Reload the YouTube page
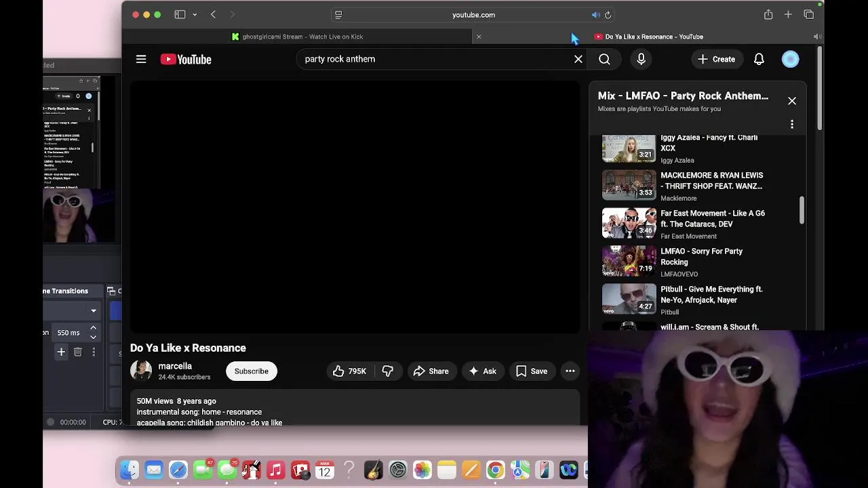Image resolution: width=868 pixels, height=488 pixels. pyautogui.click(x=608, y=14)
